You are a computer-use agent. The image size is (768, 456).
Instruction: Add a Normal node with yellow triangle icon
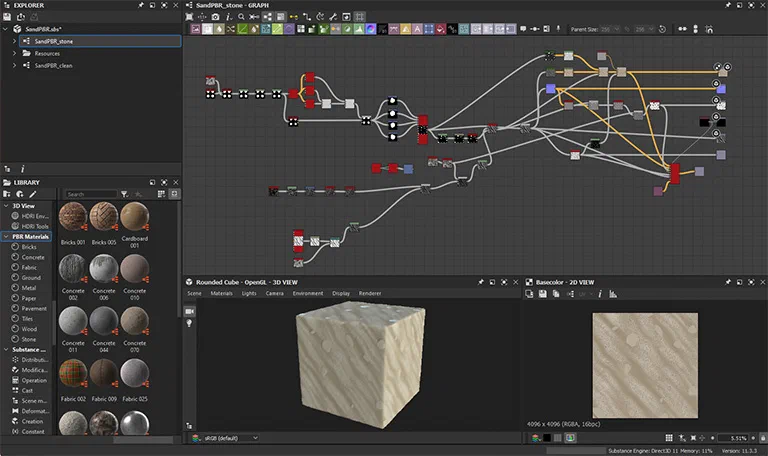click(x=406, y=29)
